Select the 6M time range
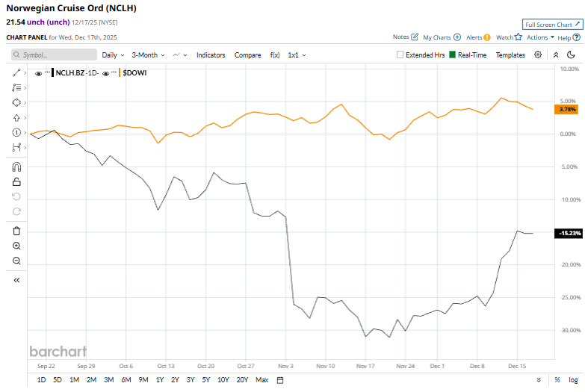This screenshot has width=585, height=392. (126, 380)
